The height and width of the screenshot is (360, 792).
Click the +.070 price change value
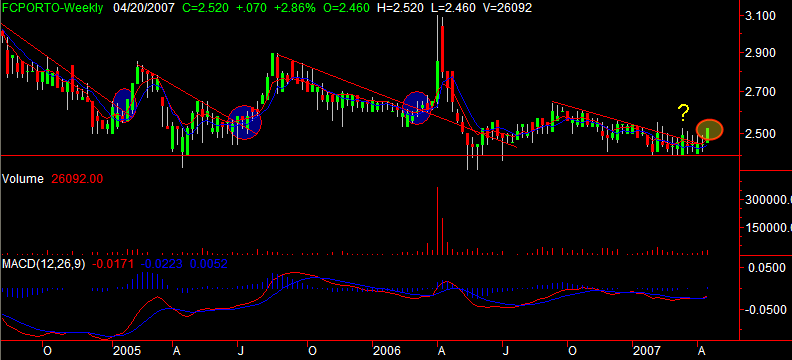click(251, 8)
